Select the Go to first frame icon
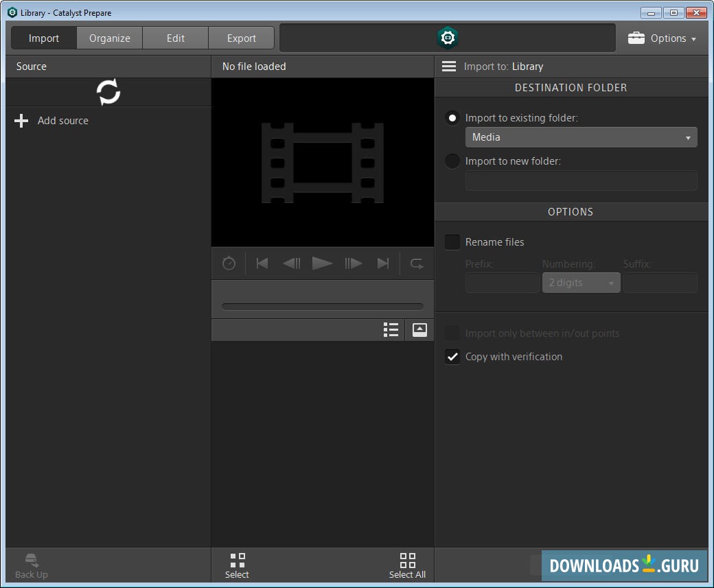 [x=262, y=263]
